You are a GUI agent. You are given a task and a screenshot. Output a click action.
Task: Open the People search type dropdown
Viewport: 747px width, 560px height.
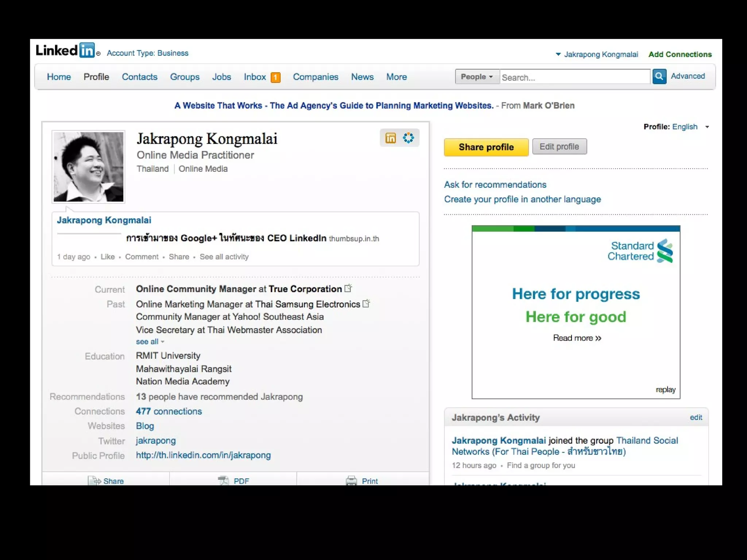coord(477,77)
